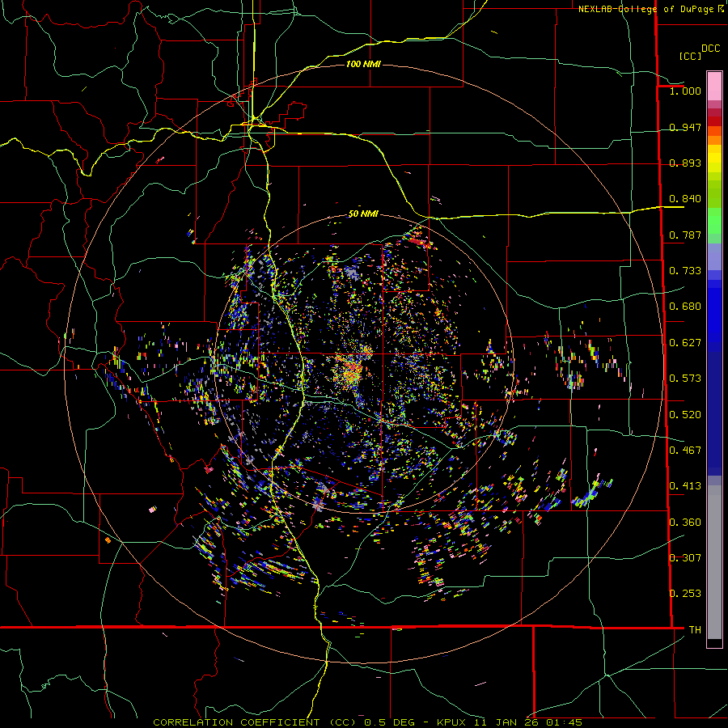
Task: Click the TH threshold label on the legend
Action: (x=695, y=630)
